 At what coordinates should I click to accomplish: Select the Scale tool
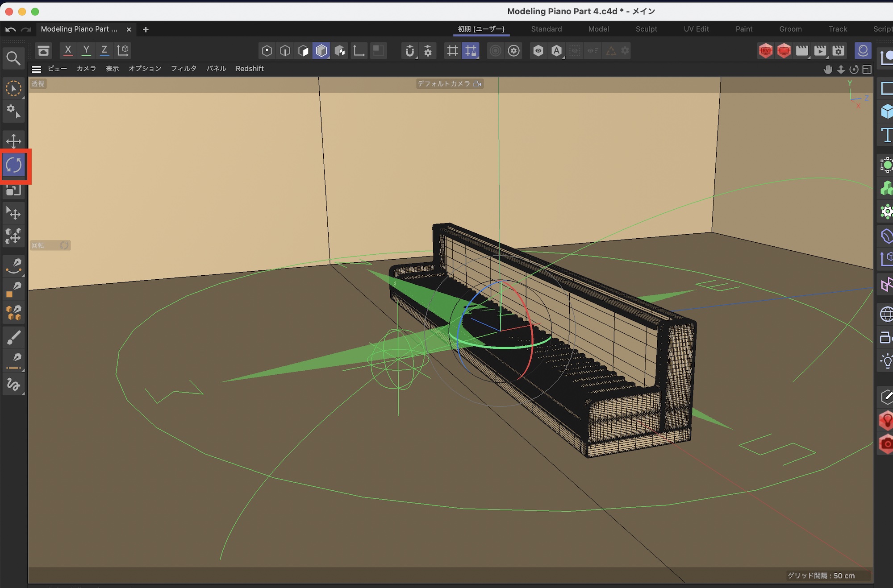[13, 191]
